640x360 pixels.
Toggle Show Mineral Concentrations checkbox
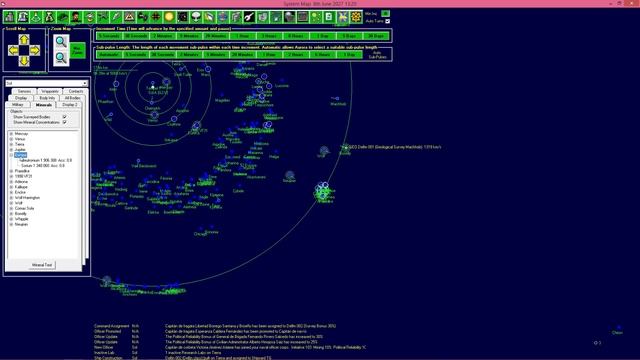[x=64, y=122]
